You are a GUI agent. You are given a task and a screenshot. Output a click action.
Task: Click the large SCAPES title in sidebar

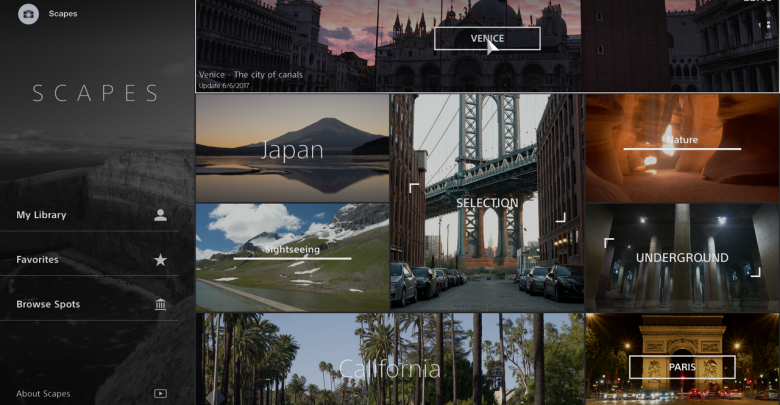coord(96,94)
